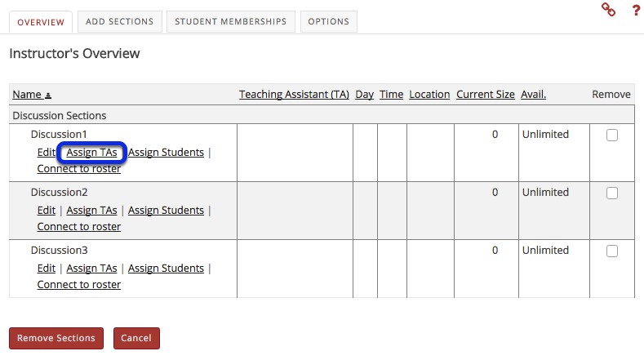
Task: Click Assign TAs for Discussion2
Action: coord(91,210)
